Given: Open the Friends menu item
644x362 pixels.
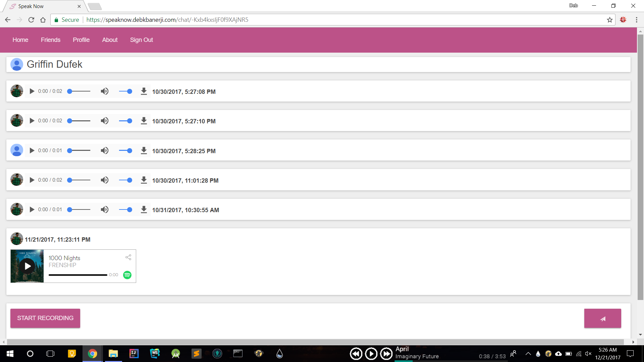Looking at the screenshot, I should (x=51, y=40).
